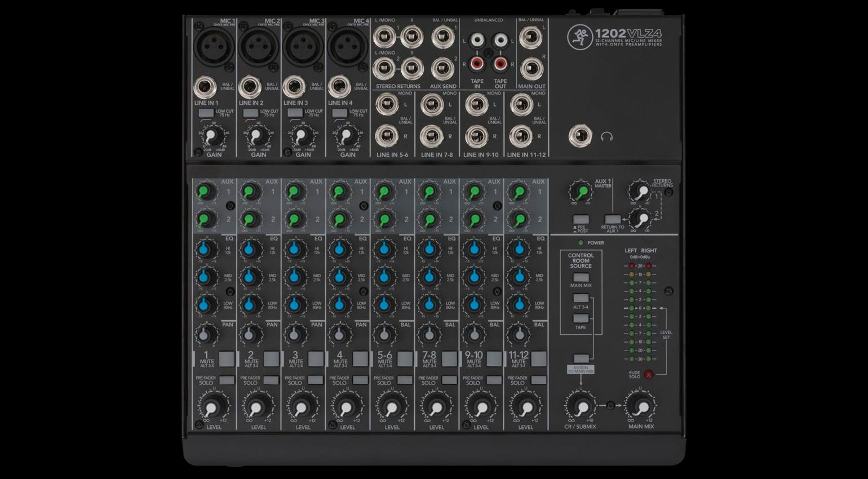
Task: Enable Pre Fader Solo on channel 7-8
Action: [x=449, y=380]
